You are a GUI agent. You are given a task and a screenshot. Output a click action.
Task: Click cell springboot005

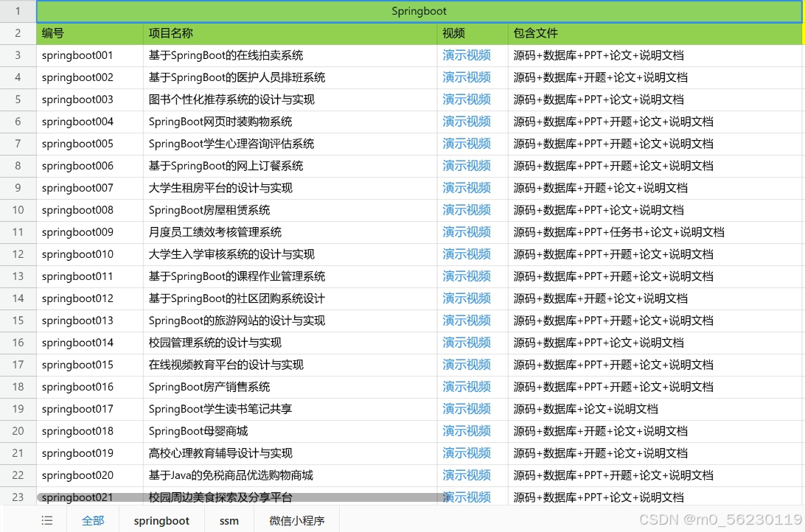90,144
